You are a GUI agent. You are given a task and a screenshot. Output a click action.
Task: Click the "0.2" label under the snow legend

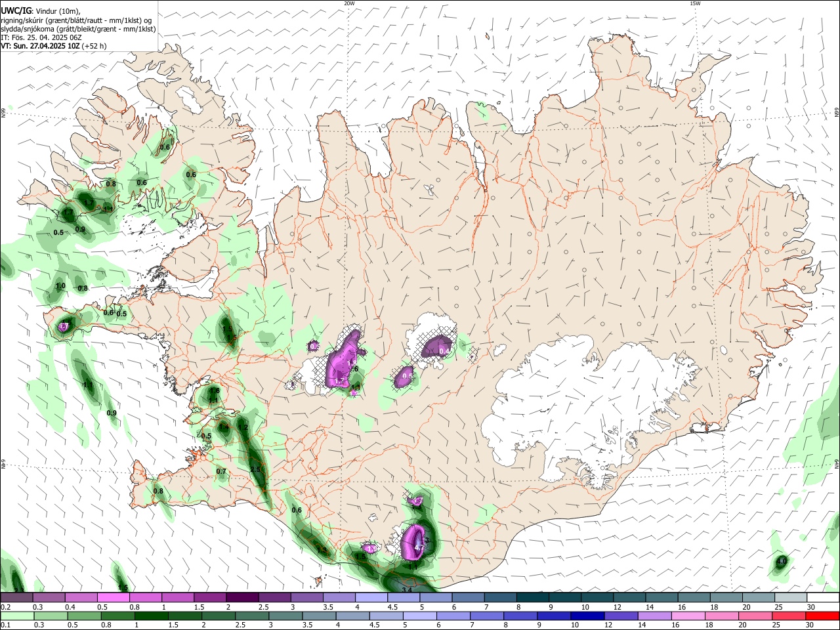[x=5, y=607]
